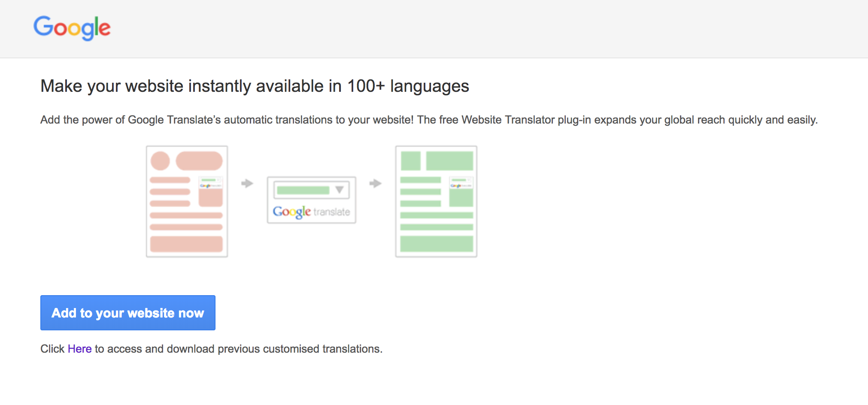Expand the language selector box in the illustration

pos(311,190)
